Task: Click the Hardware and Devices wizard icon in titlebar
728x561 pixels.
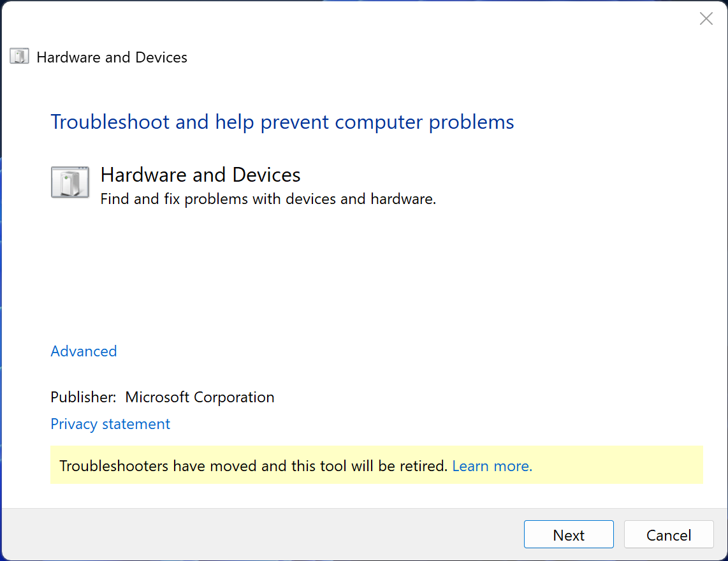Action: coord(19,56)
